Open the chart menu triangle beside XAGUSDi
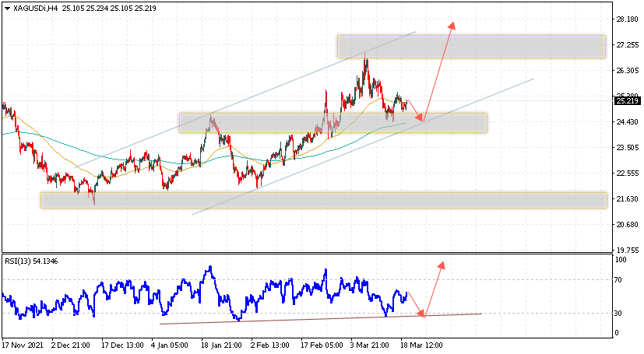 7,9
